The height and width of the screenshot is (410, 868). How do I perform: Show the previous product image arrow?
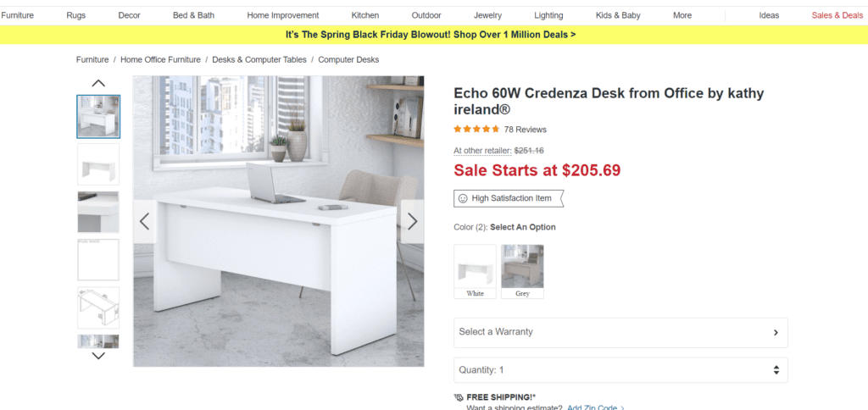coord(144,221)
